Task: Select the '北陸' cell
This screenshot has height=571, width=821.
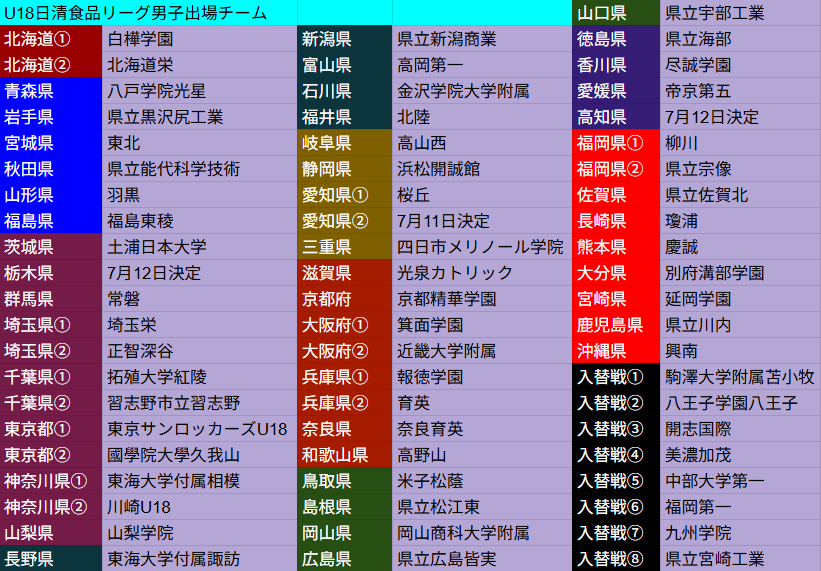Action: 482,117
